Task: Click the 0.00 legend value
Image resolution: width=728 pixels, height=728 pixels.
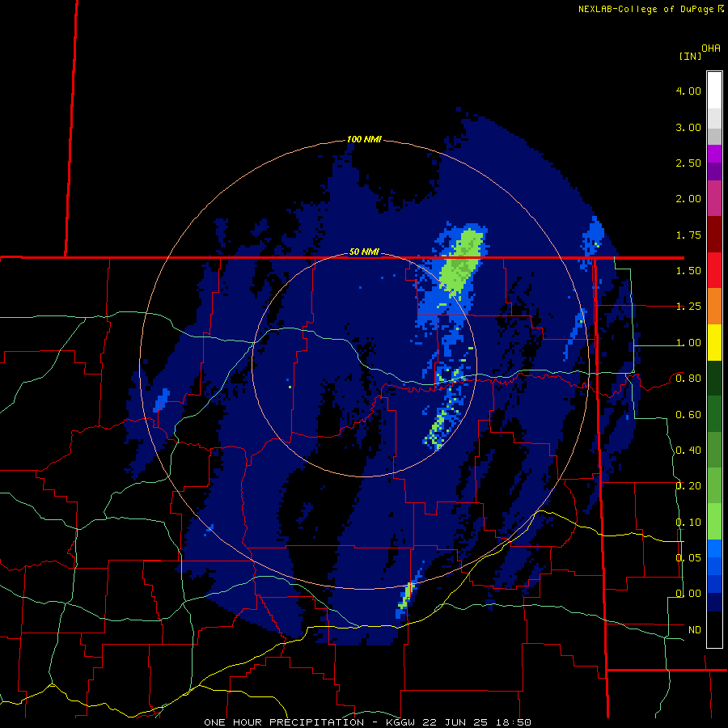Action: 688,594
